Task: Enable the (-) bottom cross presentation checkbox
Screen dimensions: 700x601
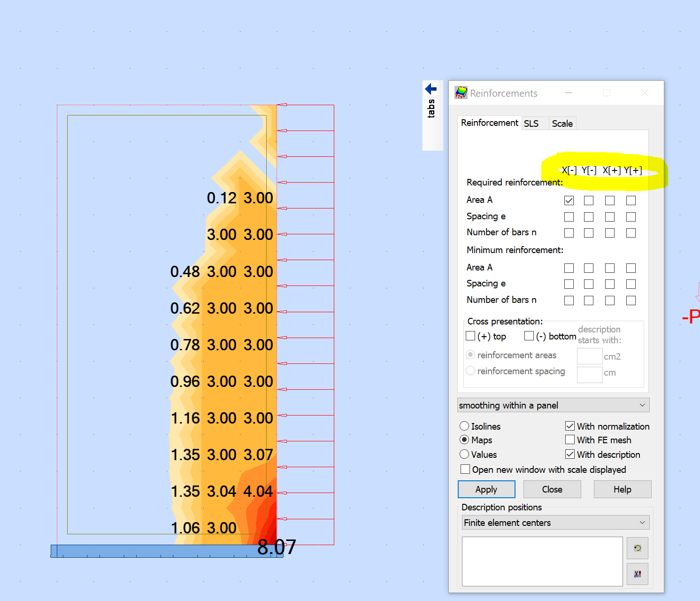Action: [x=529, y=335]
